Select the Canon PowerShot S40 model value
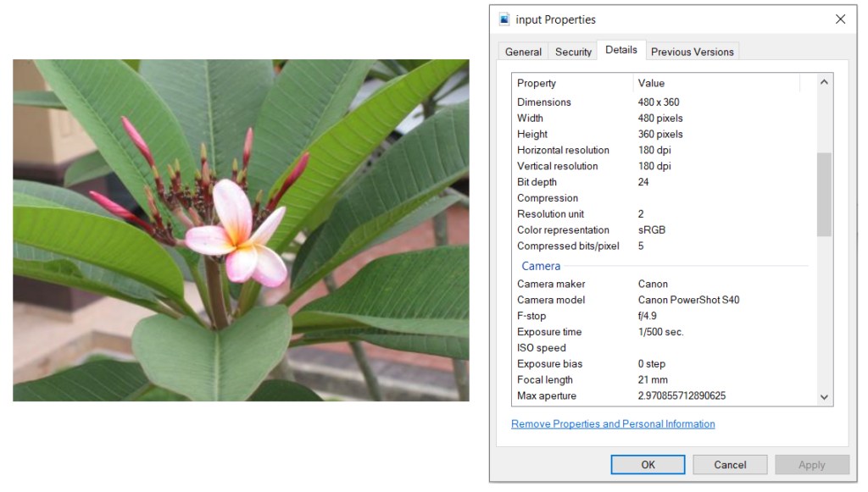 (688, 301)
